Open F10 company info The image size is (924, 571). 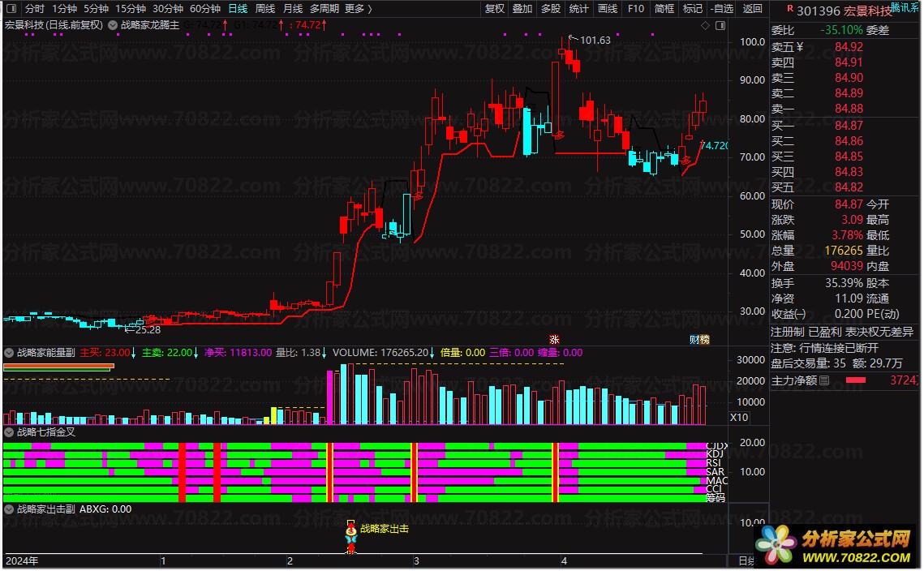(636, 9)
